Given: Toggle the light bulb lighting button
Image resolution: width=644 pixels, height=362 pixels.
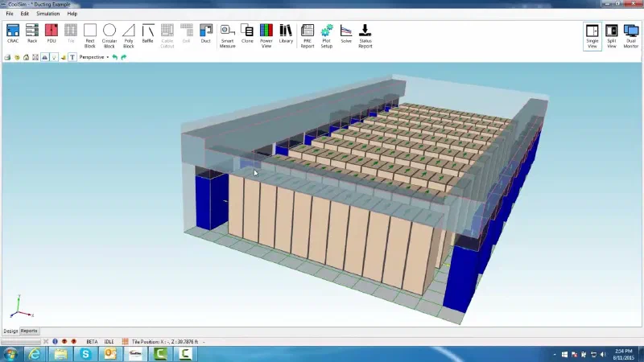Looking at the screenshot, I should [x=54, y=57].
